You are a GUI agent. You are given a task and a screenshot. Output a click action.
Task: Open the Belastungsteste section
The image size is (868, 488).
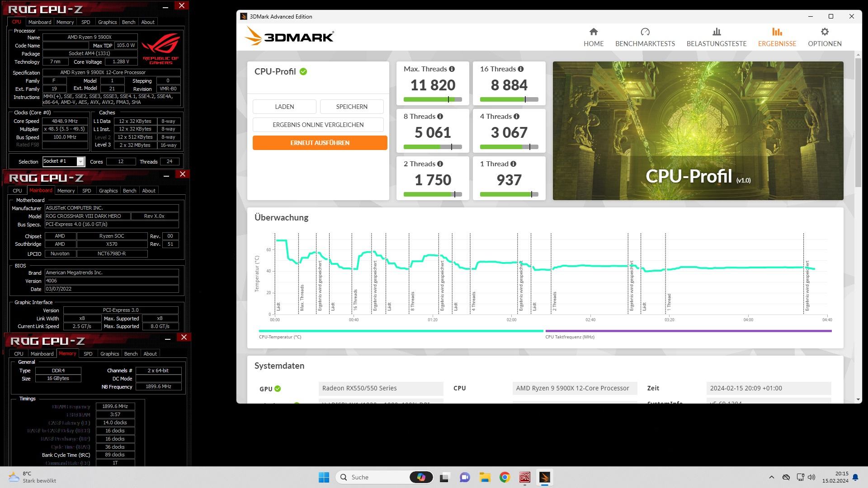point(716,37)
